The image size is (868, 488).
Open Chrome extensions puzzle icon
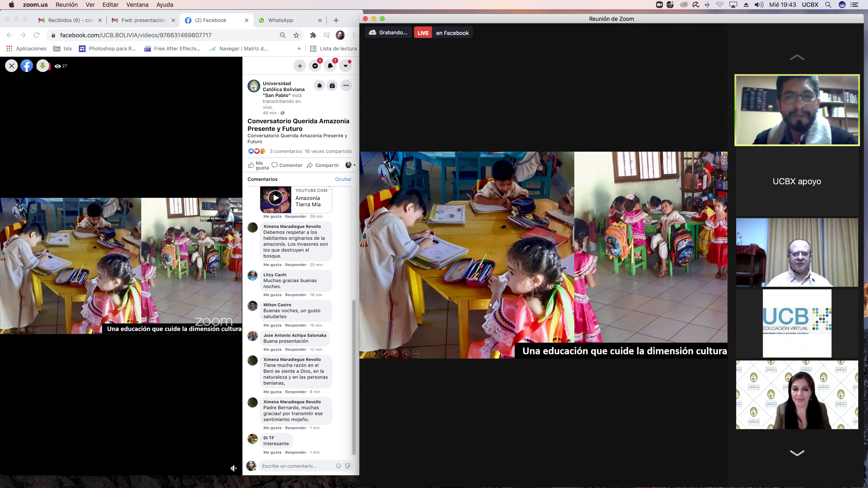[x=313, y=35]
